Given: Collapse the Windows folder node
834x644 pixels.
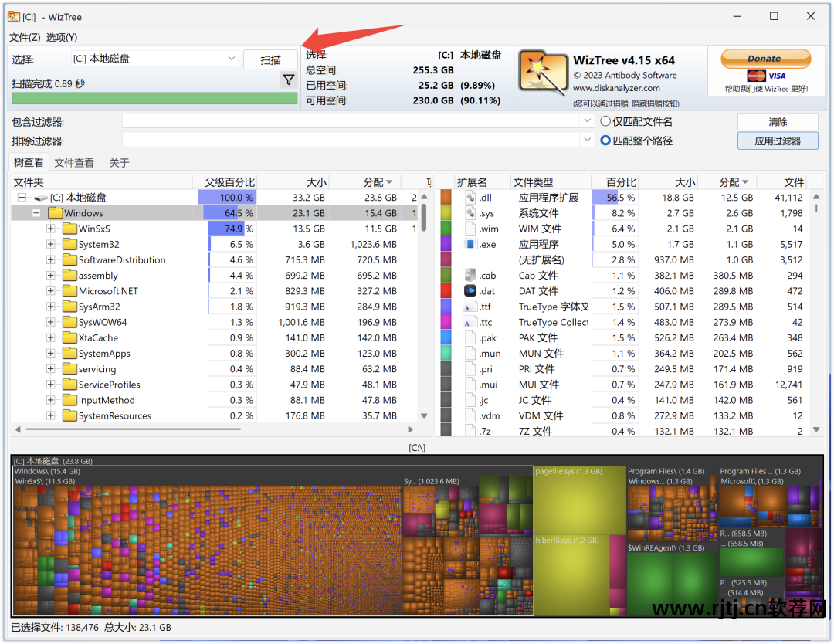Looking at the screenshot, I should (x=36, y=212).
